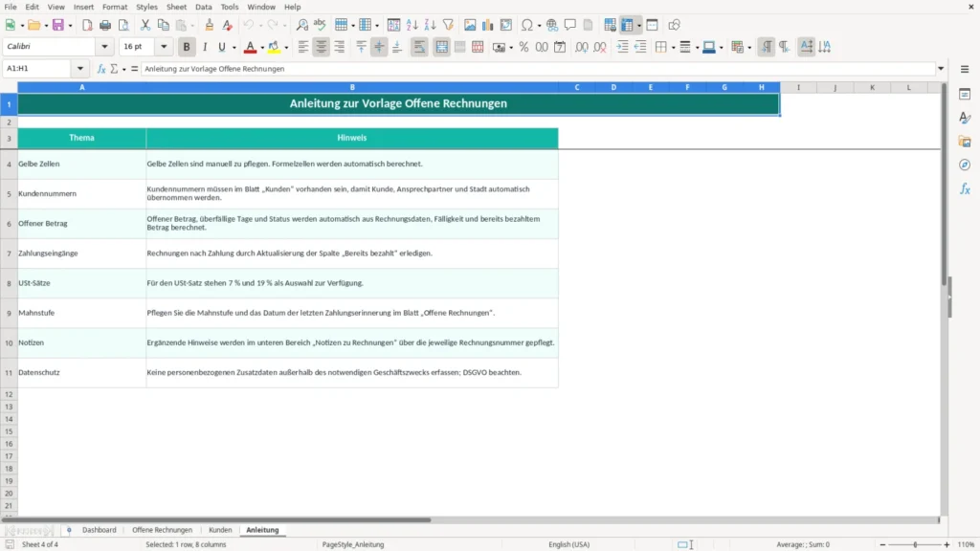Click the Format as Percent icon
This screenshot has height=551, width=980.
pyautogui.click(x=523, y=47)
